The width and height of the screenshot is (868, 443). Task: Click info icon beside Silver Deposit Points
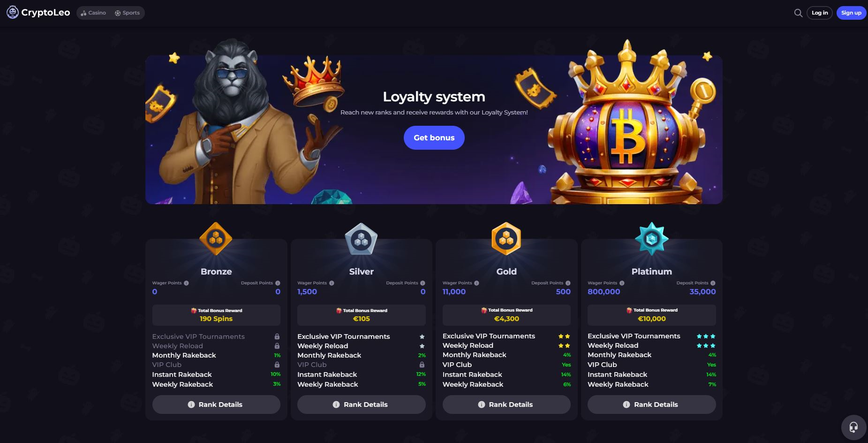423,283
